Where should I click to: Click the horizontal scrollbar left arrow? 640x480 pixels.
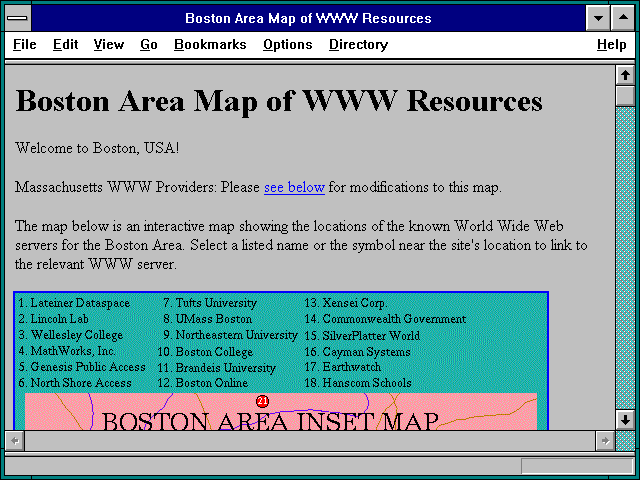point(15,441)
